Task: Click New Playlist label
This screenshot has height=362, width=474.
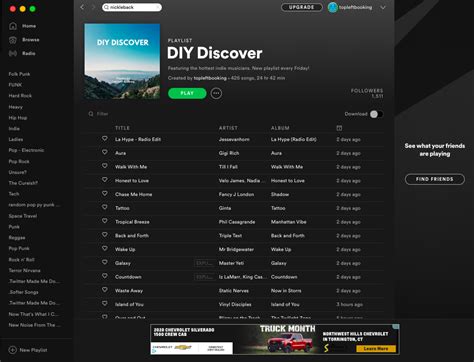Action: tap(33, 350)
